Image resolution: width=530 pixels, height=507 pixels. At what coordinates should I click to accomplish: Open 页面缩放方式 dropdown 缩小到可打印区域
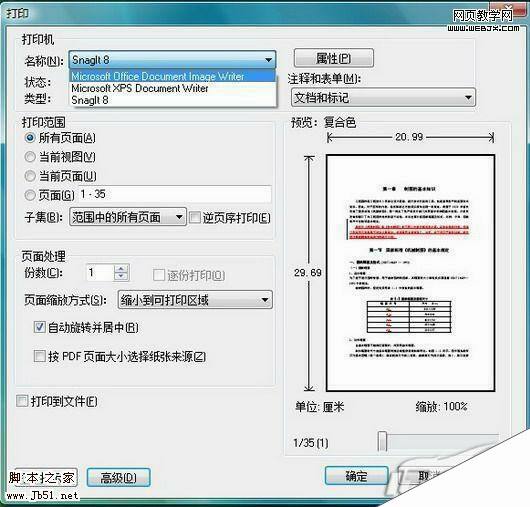point(195,300)
